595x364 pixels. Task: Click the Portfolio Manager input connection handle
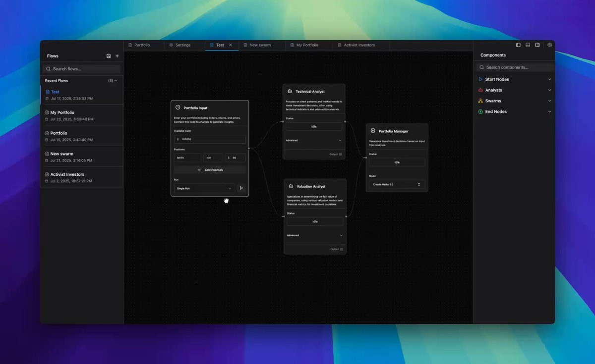tap(366, 157)
